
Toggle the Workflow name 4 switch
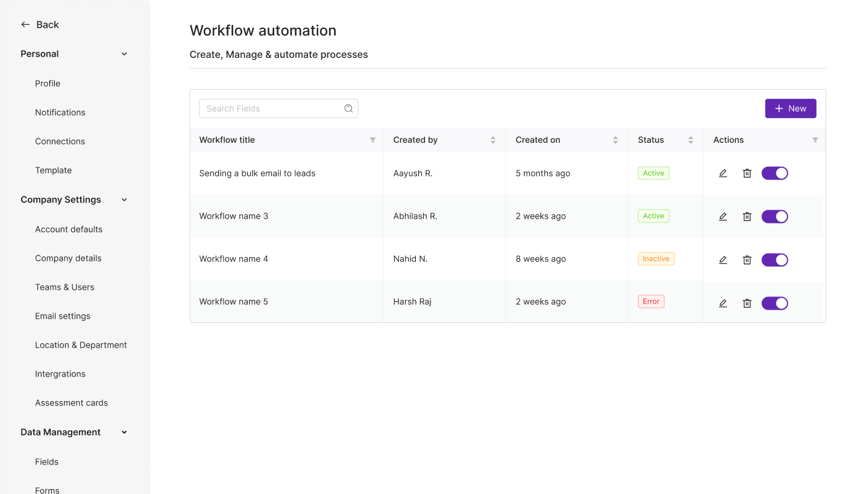(775, 260)
